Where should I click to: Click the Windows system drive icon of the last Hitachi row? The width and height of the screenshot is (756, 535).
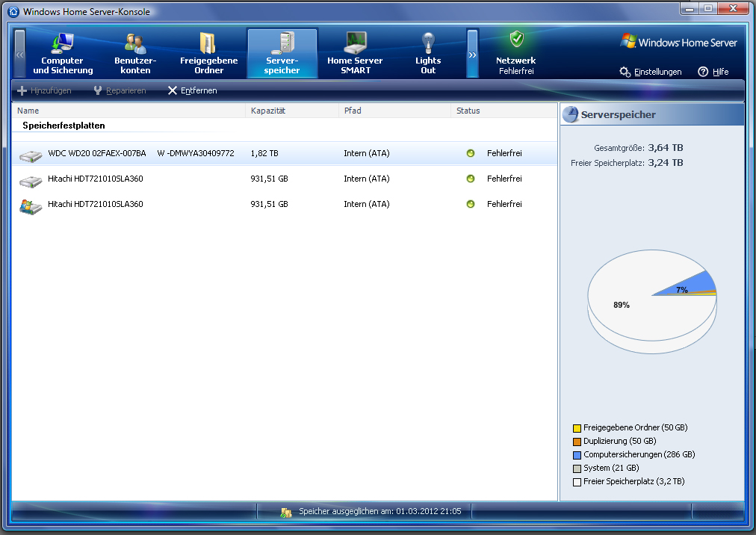31,206
